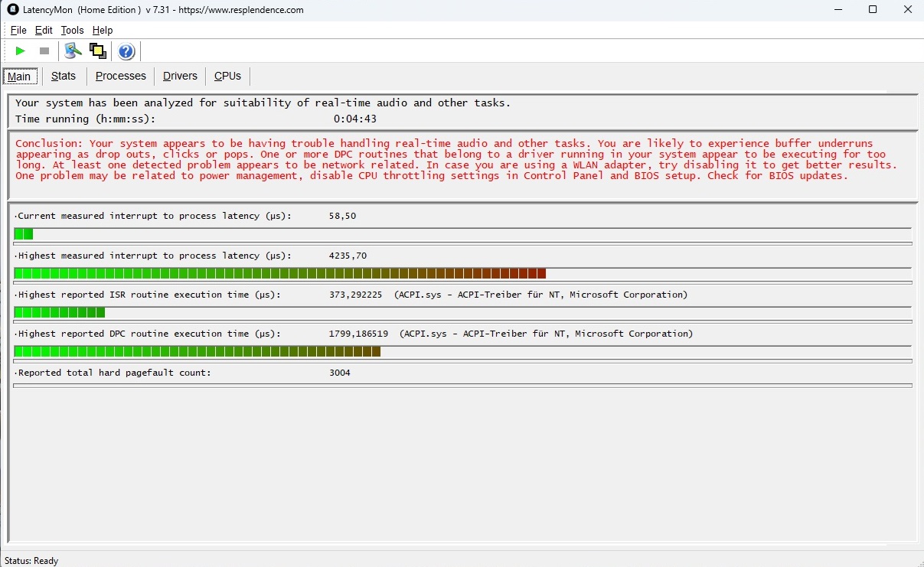Click the 'Reported total hard pagefault count' label
Viewport: 924px width, 567px height.
pyautogui.click(x=113, y=373)
